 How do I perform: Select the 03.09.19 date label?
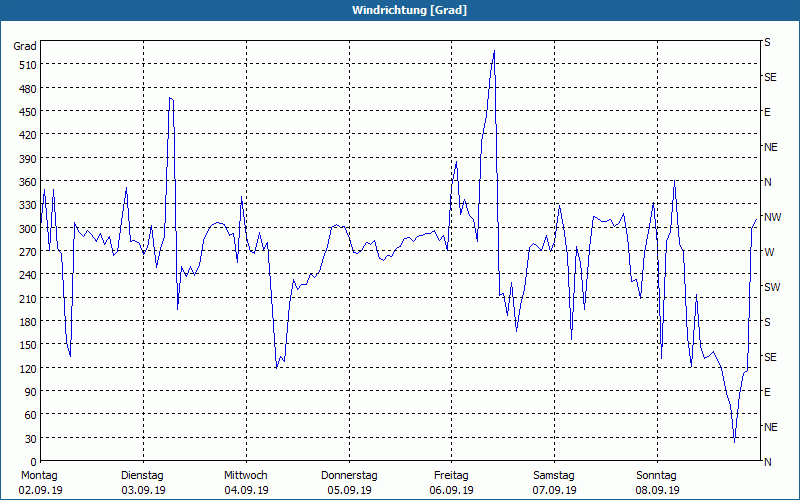pyautogui.click(x=143, y=490)
